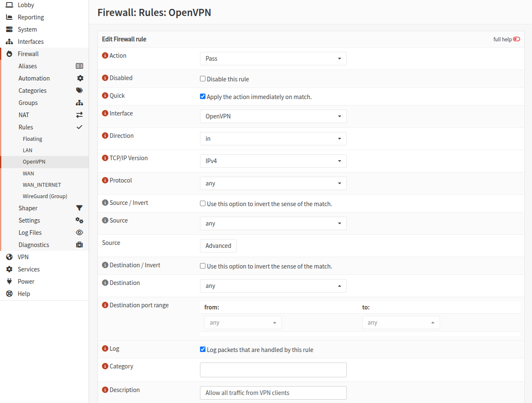Open the Floating rules menu item
The width and height of the screenshot is (532, 403).
point(32,139)
